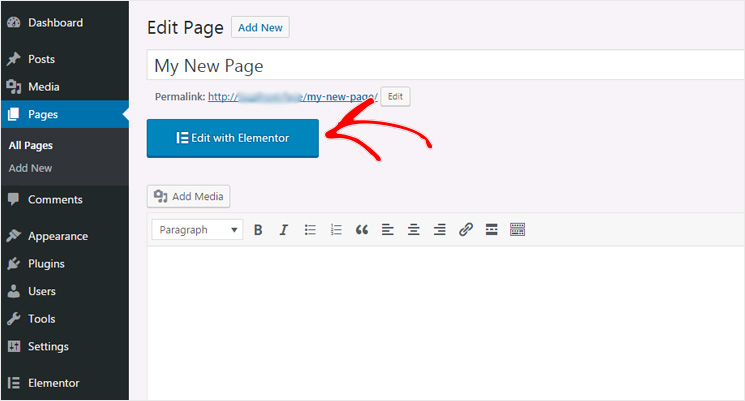Click the Settings sliders icon
745x401 pixels.
point(14,346)
